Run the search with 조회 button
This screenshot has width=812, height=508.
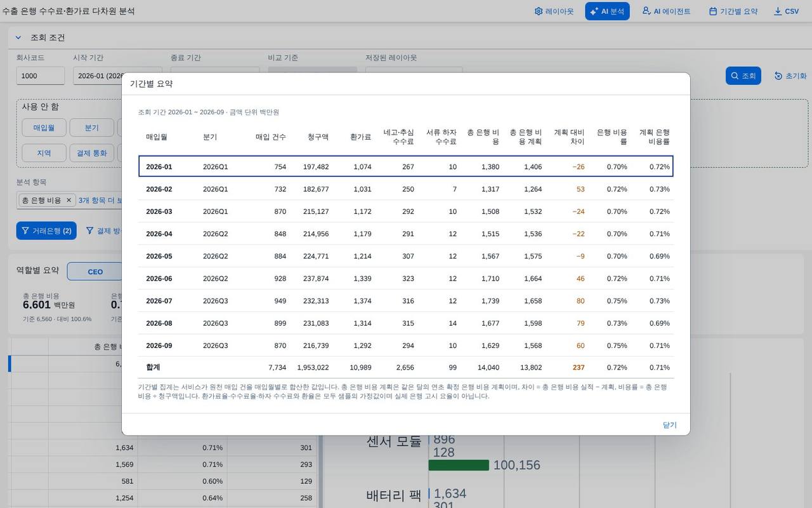[743, 76]
